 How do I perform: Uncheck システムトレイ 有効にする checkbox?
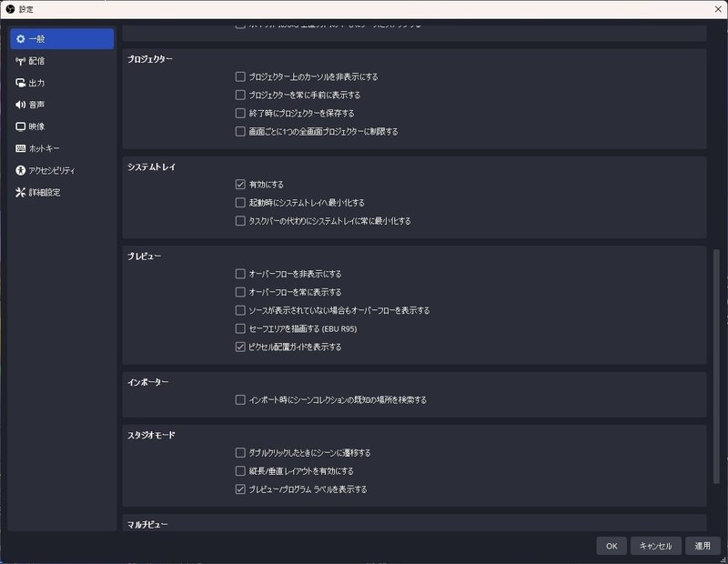(x=240, y=185)
